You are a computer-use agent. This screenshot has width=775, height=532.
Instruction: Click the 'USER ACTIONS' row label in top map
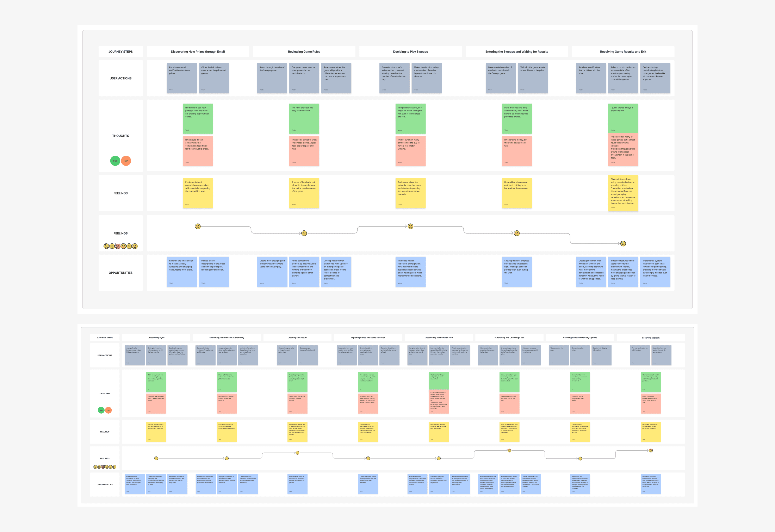pos(120,78)
